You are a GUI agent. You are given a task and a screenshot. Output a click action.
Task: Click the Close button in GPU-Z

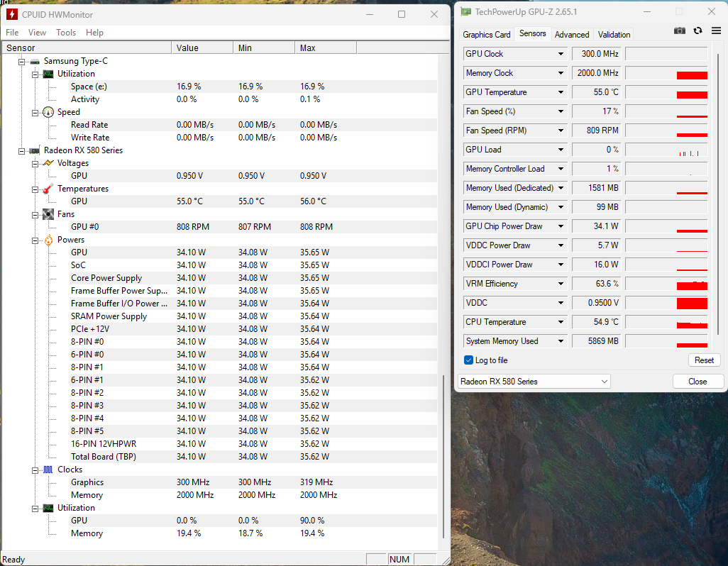click(x=697, y=382)
